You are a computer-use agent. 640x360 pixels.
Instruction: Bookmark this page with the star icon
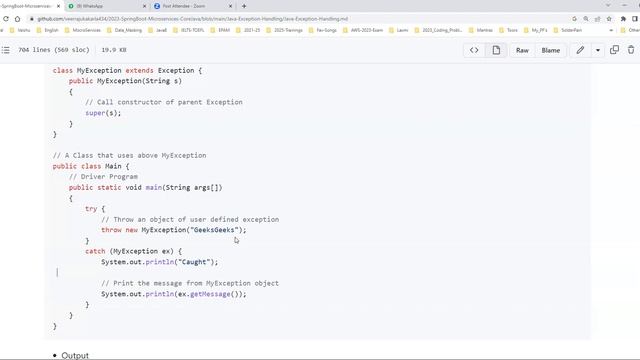coord(609,19)
